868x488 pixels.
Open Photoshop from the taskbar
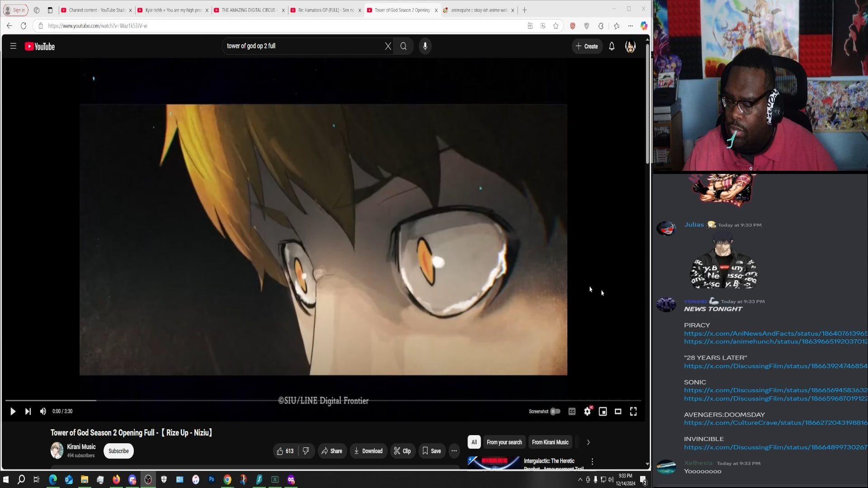pyautogui.click(x=212, y=479)
